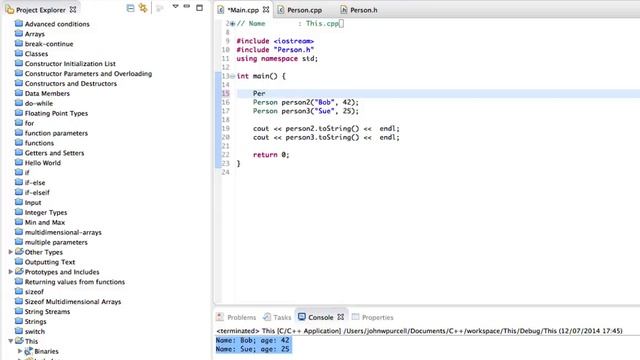Select Returning values from functions project
The height and width of the screenshot is (360, 640).
coord(75,282)
